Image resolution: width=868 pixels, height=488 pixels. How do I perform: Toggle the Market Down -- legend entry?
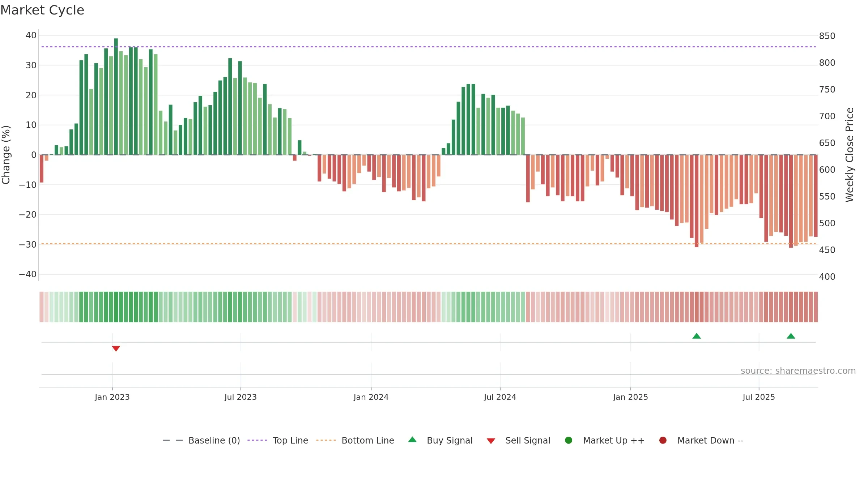[701, 440]
